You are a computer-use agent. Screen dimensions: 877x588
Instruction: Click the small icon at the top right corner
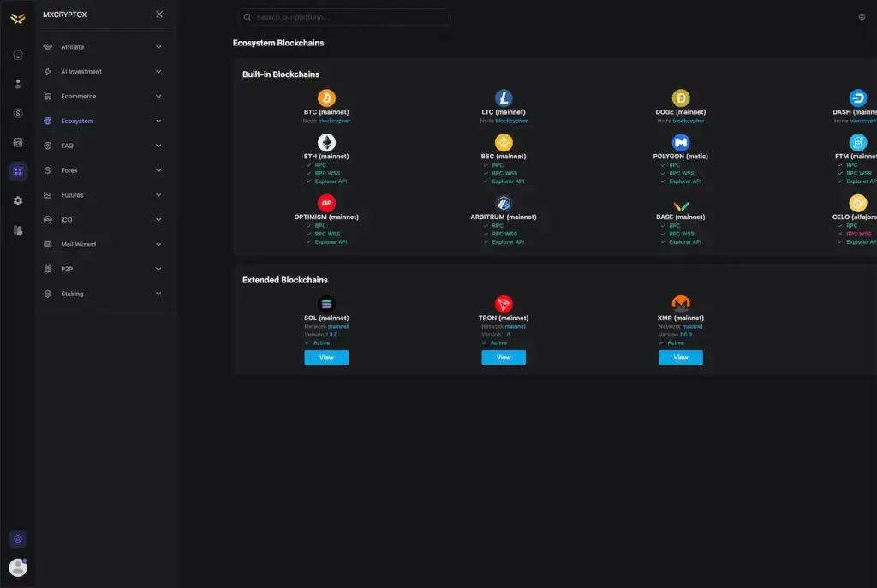click(x=862, y=17)
